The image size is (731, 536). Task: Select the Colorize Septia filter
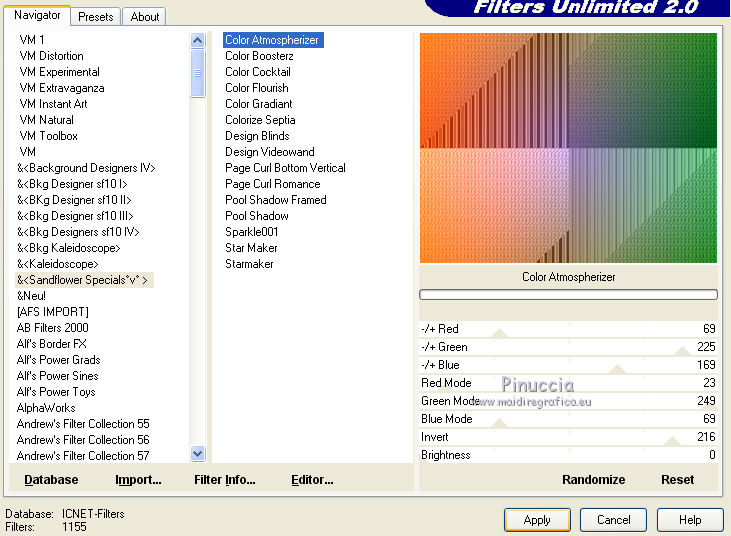click(x=260, y=120)
